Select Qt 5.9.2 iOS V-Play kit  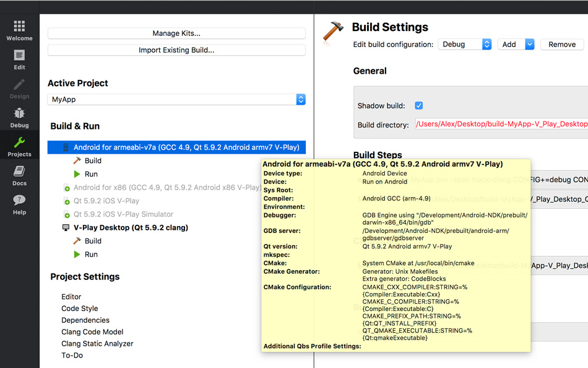click(x=106, y=201)
